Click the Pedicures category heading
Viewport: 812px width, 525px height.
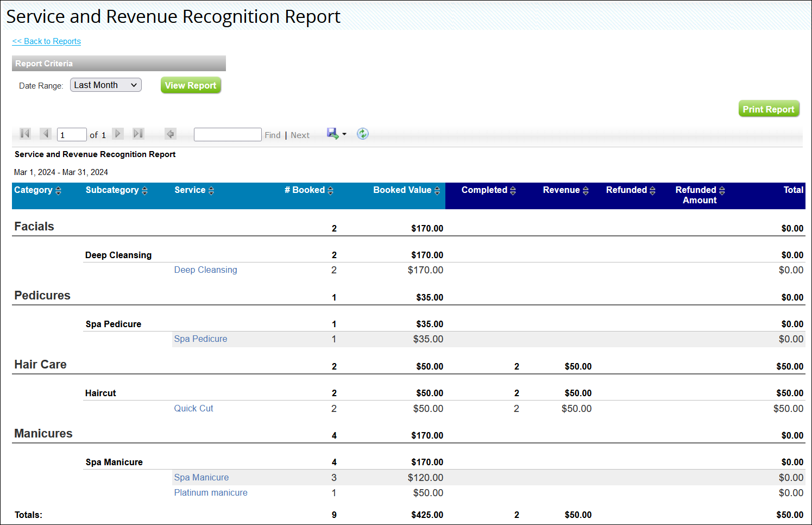pyautogui.click(x=42, y=296)
